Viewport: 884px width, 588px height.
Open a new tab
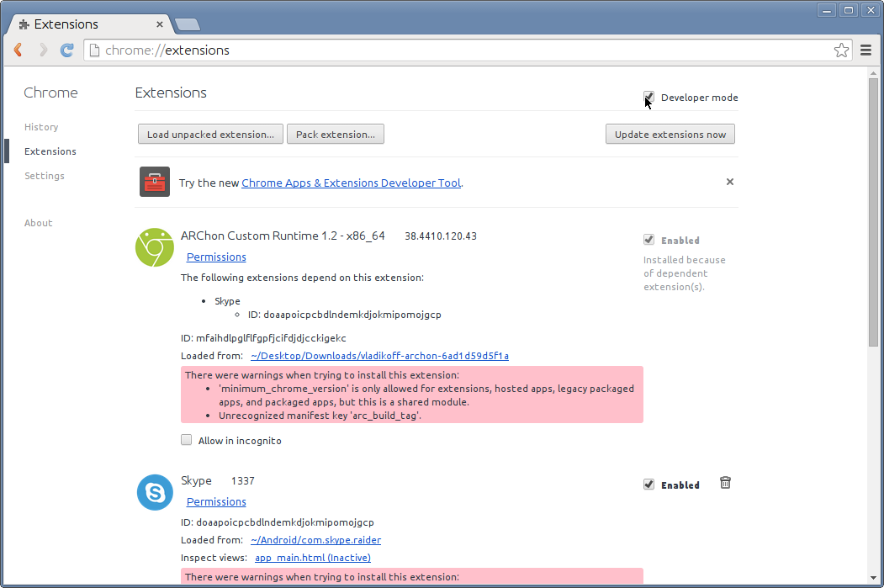pos(188,24)
